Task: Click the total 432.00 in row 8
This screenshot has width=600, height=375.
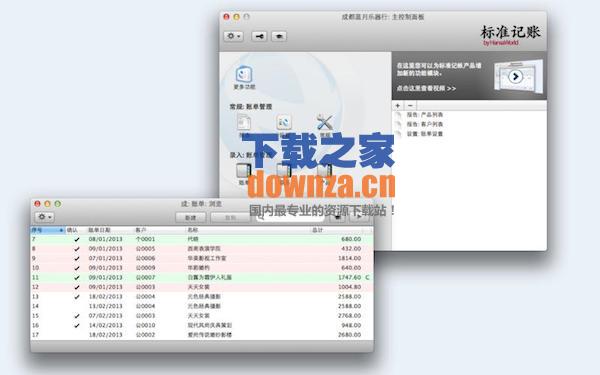Action: [351, 249]
